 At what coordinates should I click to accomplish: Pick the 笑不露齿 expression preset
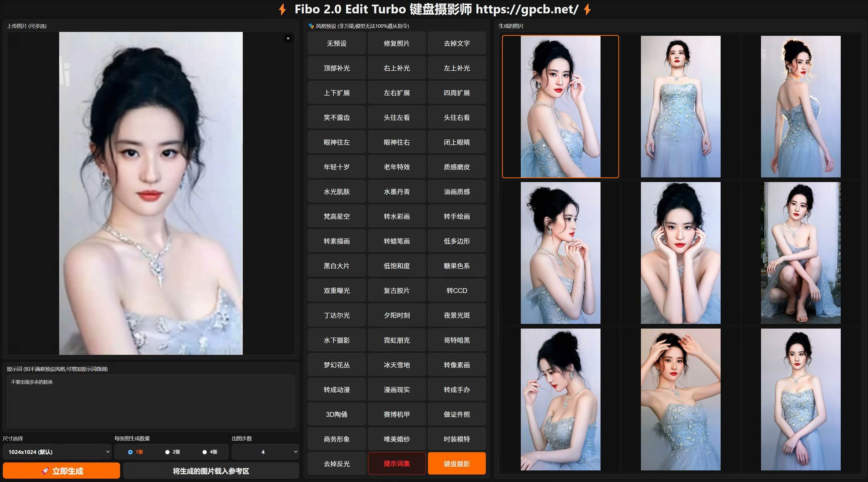pyautogui.click(x=337, y=118)
